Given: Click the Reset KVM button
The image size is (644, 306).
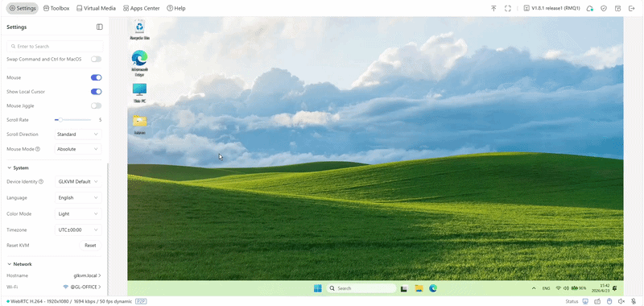Looking at the screenshot, I should 90,246.
